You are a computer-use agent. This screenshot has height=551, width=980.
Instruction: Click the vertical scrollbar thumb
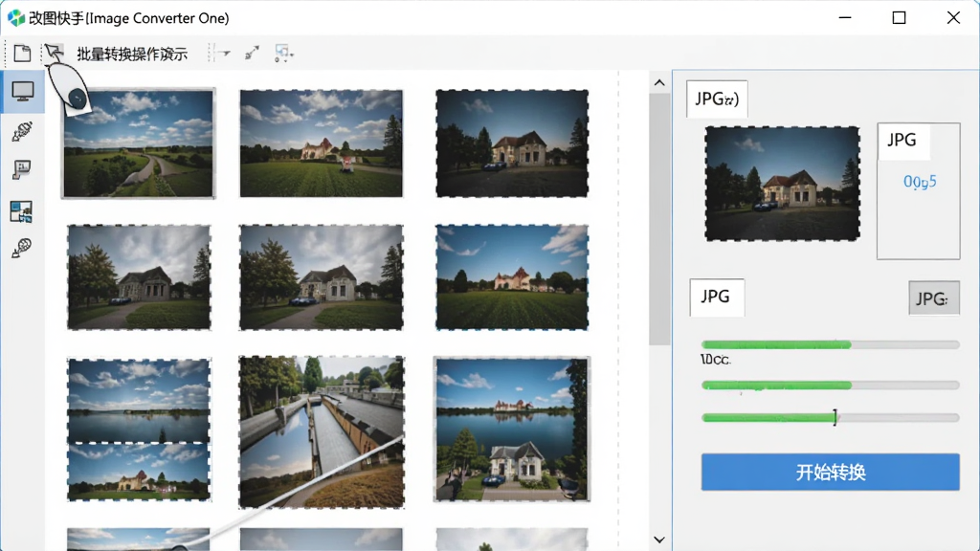pos(659,219)
